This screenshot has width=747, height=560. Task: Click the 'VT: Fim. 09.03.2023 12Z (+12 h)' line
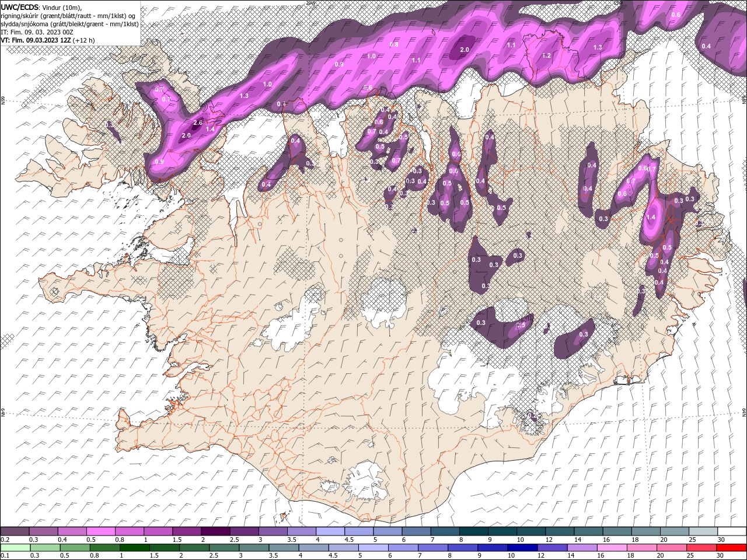coord(48,40)
